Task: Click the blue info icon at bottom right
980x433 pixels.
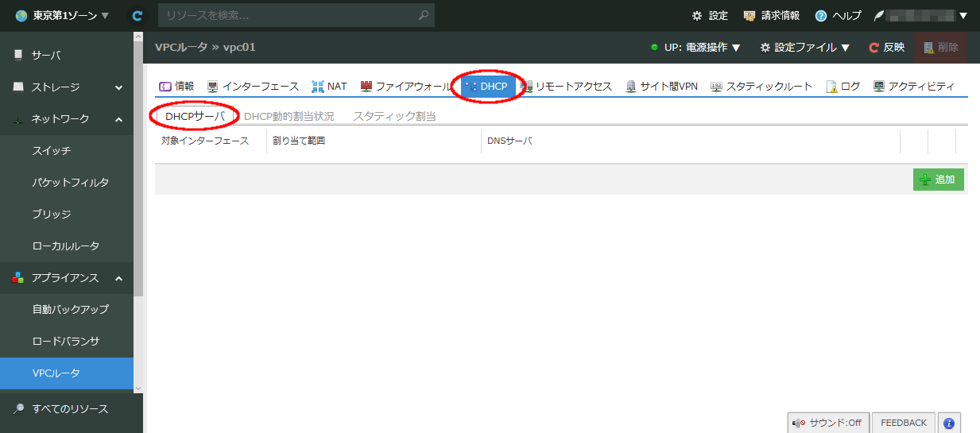Action: point(950,423)
